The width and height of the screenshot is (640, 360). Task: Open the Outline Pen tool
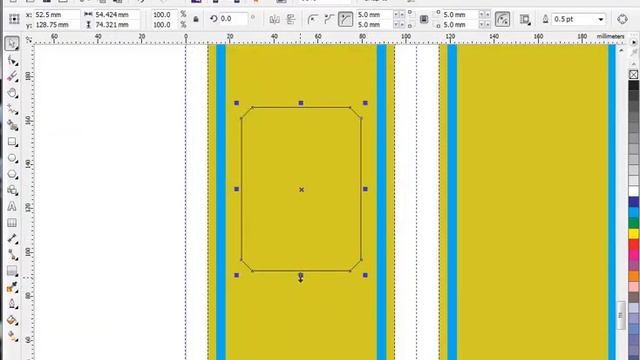(12, 303)
